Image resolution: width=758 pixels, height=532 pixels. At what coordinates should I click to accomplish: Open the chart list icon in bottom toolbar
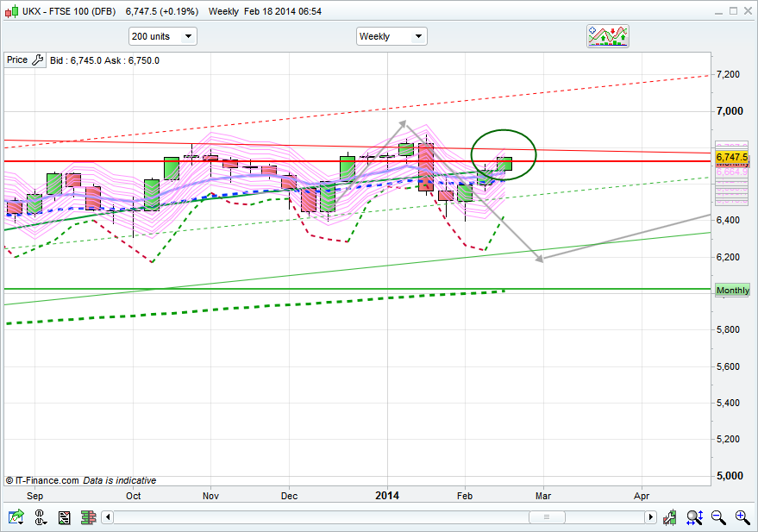pos(64,517)
